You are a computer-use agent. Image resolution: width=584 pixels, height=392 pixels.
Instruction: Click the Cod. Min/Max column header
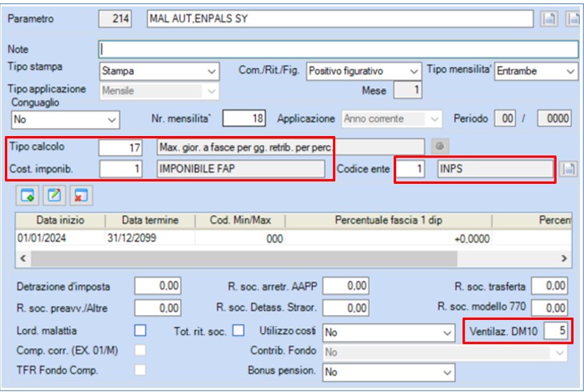coord(240,220)
